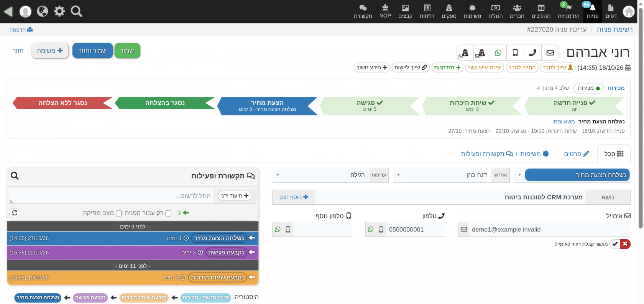
Task: Click the red X email-subscription toggle
Action: [625, 244]
